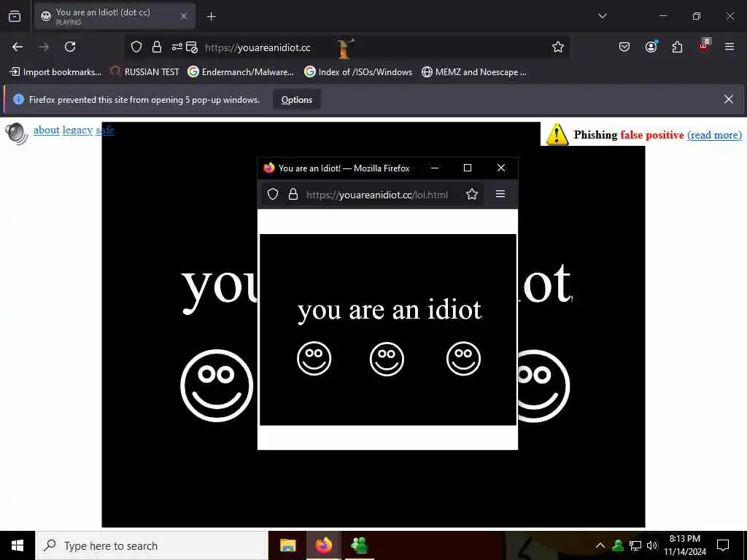Minimize the pop-up Firefox window
This screenshot has width=747, height=560.
point(435,168)
